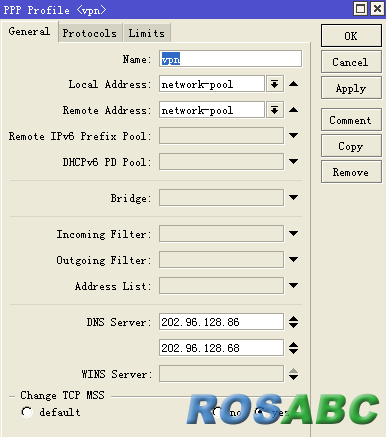The height and width of the screenshot is (437, 386).
Task: Maximize the PPP Profile window
Action: click(361, 9)
